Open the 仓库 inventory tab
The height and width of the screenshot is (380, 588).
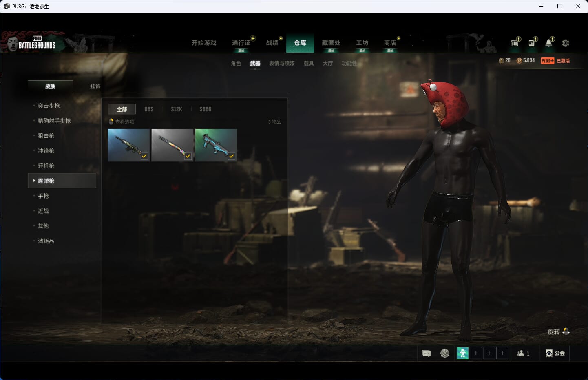300,43
